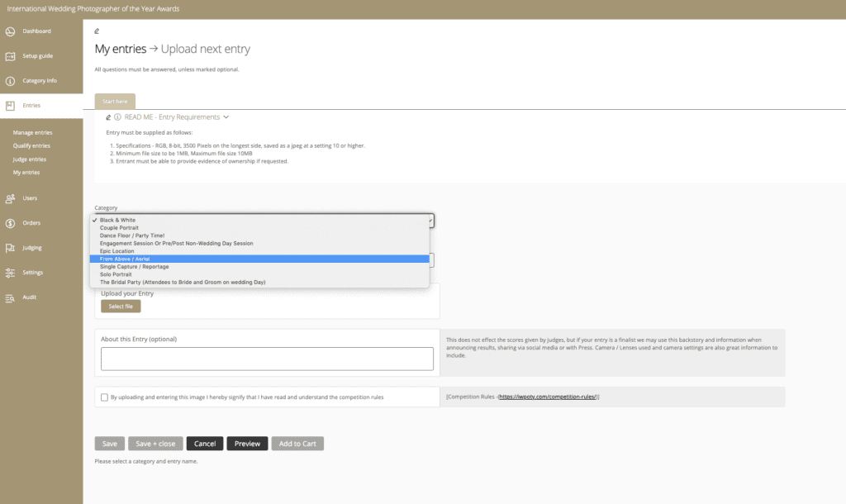Choose From Above / Aerial category option
The height and width of the screenshot is (504, 846).
coord(125,259)
